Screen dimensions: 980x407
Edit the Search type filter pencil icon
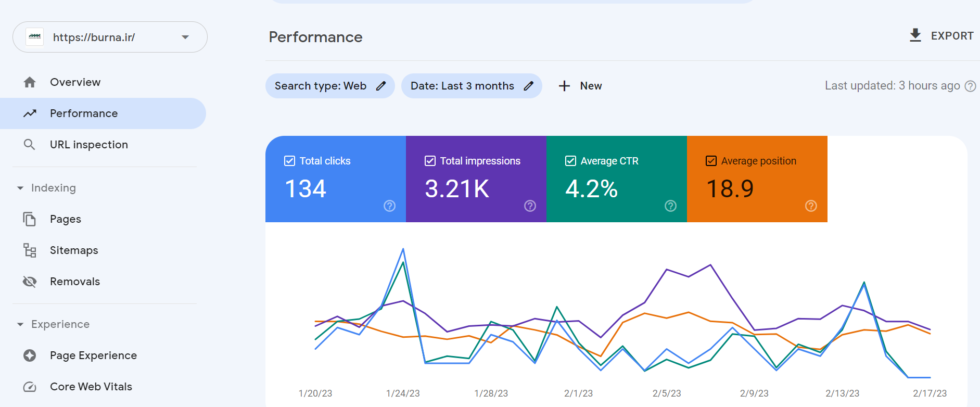(x=381, y=86)
